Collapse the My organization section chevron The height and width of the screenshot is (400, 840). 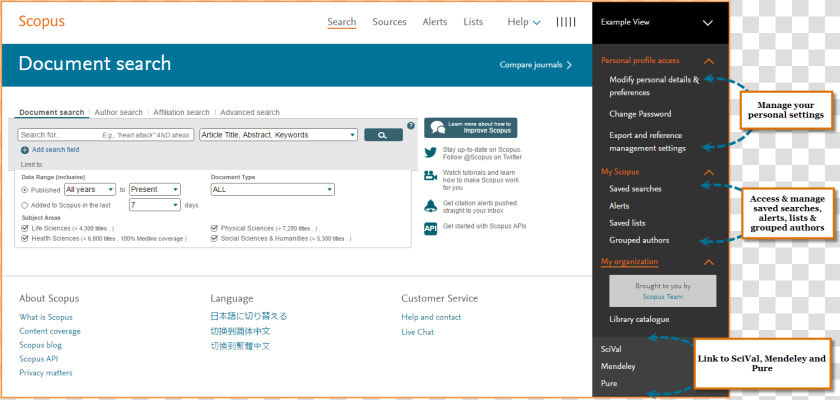click(x=708, y=262)
